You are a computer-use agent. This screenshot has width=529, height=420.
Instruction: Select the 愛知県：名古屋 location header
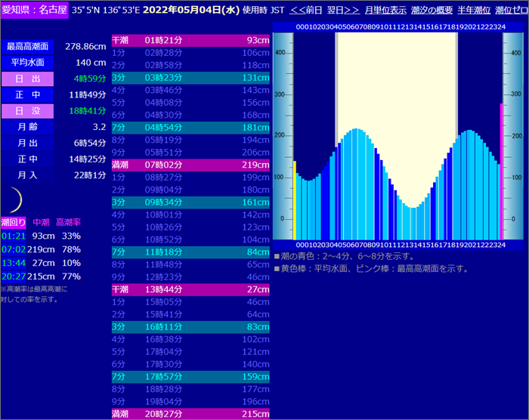[35, 10]
